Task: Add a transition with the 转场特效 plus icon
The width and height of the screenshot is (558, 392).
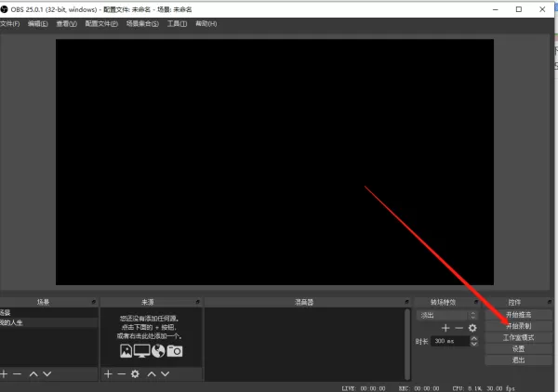Action: coord(445,328)
